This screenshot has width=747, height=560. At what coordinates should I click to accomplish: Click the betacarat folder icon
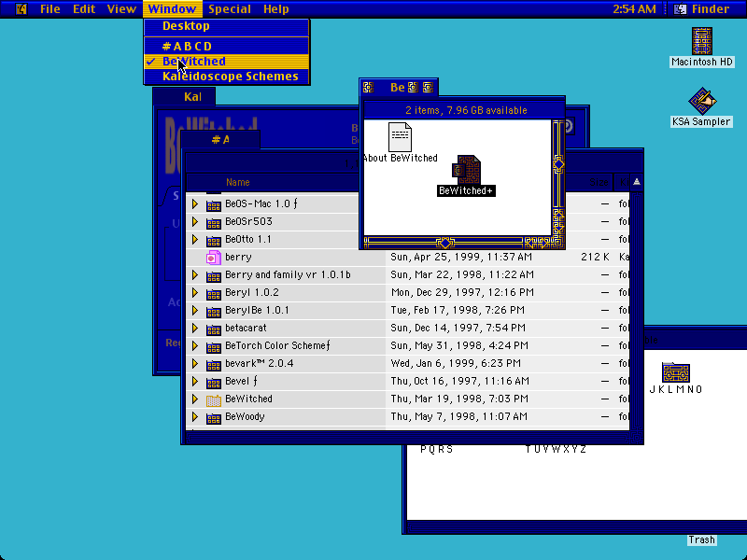(x=214, y=329)
